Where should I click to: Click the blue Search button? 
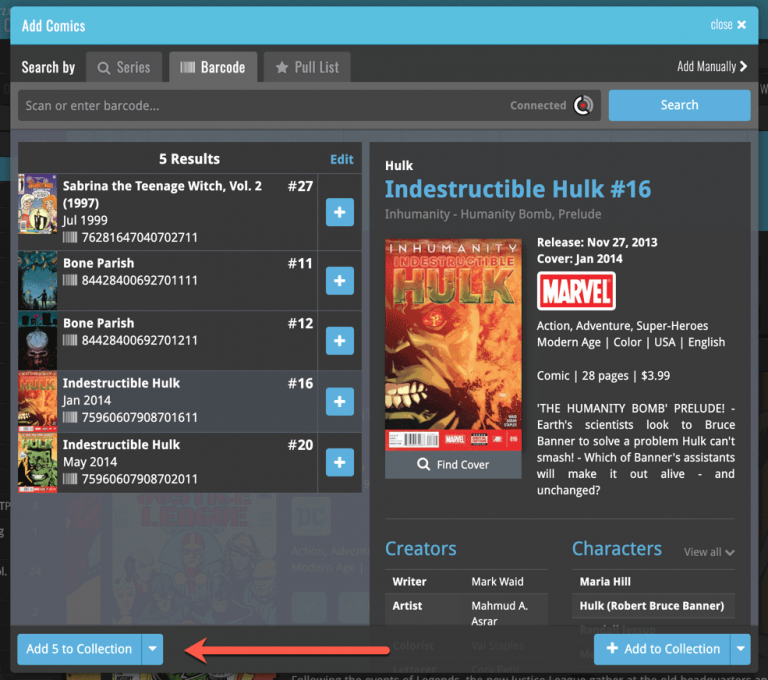(679, 105)
